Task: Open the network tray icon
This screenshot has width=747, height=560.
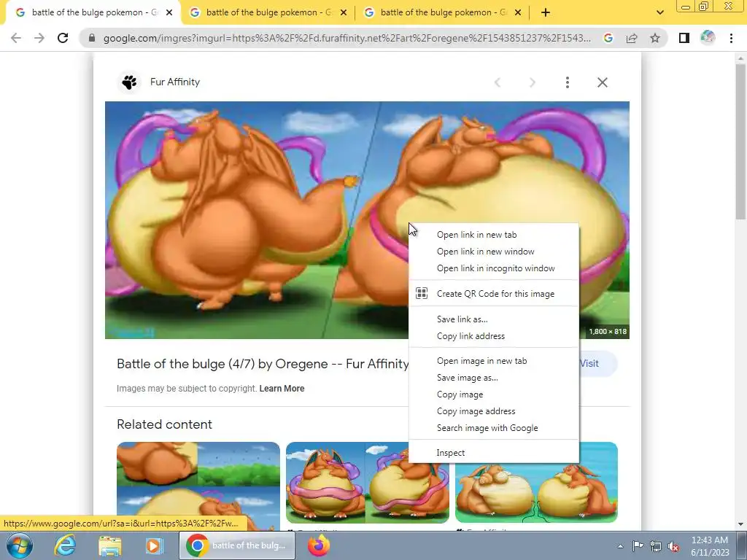Action: (656, 546)
